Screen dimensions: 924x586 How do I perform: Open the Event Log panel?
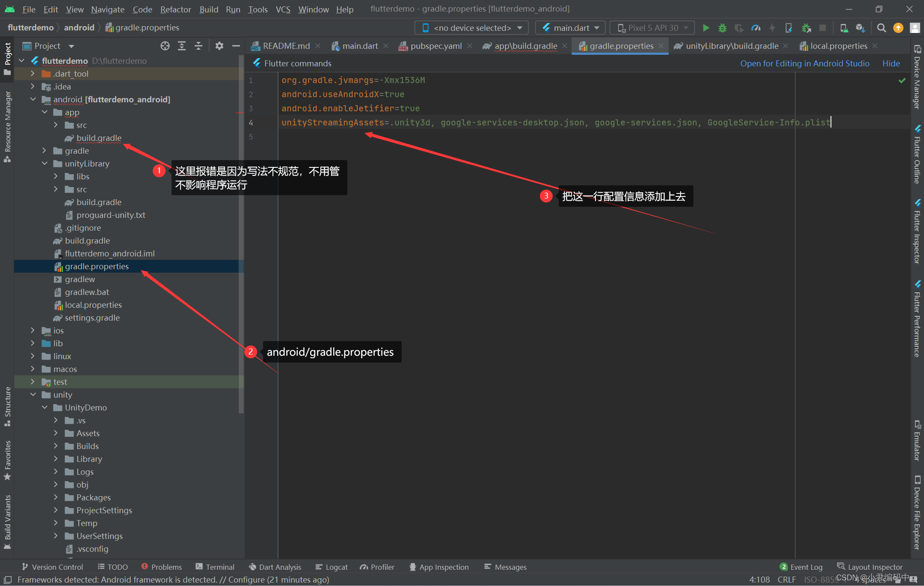(x=801, y=567)
